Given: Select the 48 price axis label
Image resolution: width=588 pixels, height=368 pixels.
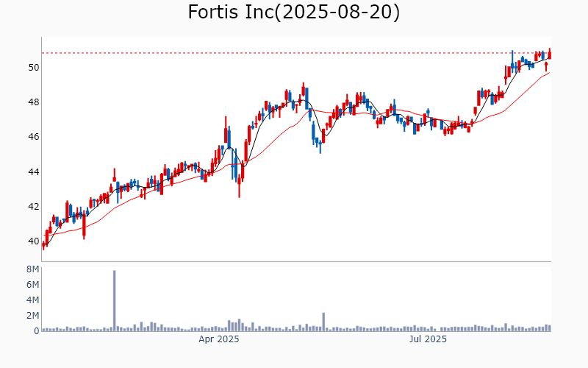Looking at the screenshot, I should (34, 102).
